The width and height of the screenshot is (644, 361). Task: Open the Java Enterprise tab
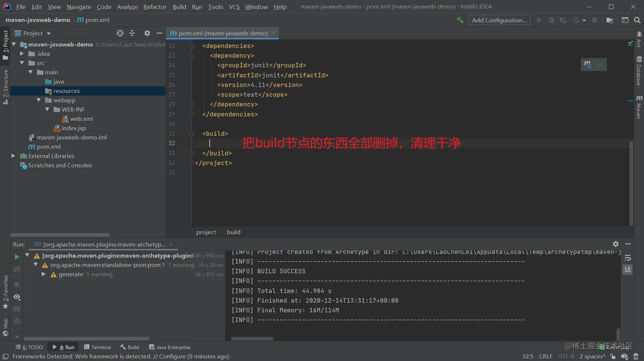point(170,347)
